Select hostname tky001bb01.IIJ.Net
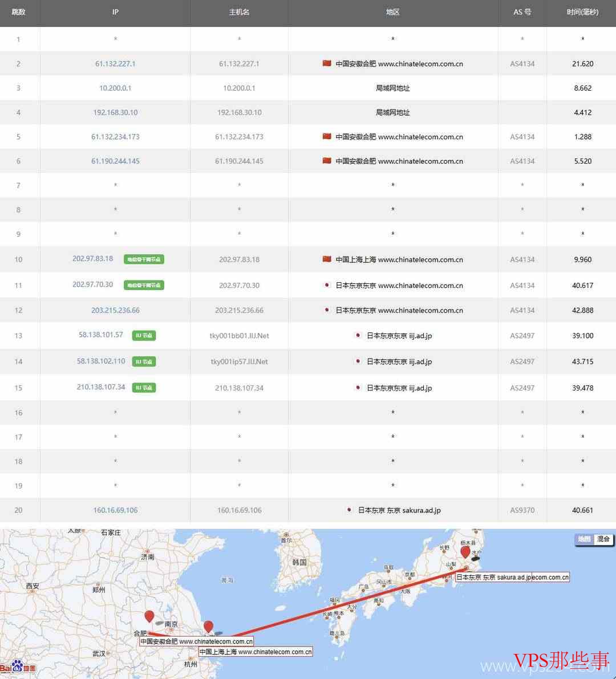 click(x=239, y=336)
